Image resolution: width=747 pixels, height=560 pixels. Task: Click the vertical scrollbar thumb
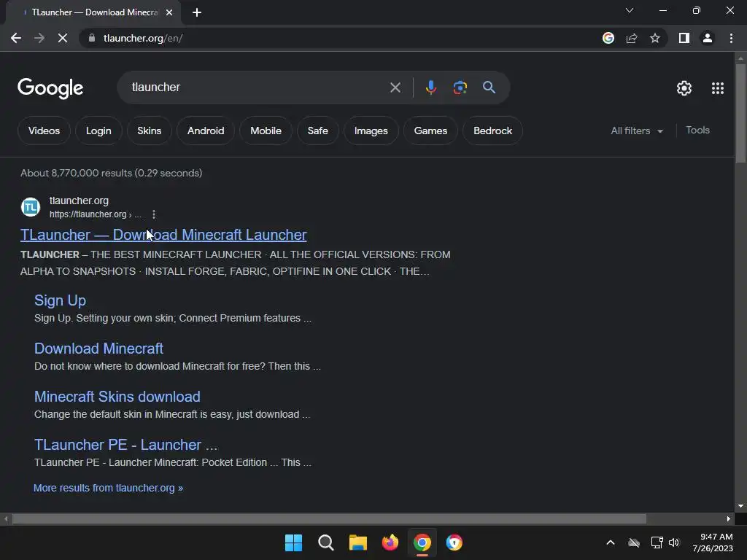(x=740, y=113)
